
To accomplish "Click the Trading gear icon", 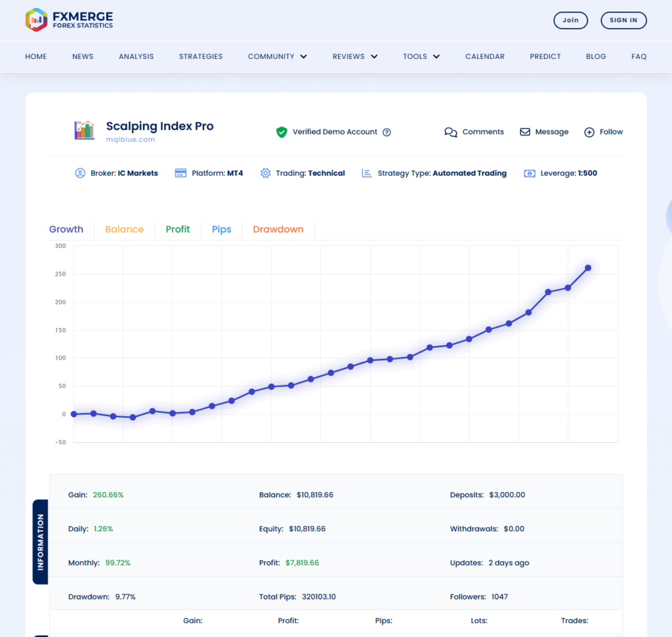I will [265, 173].
